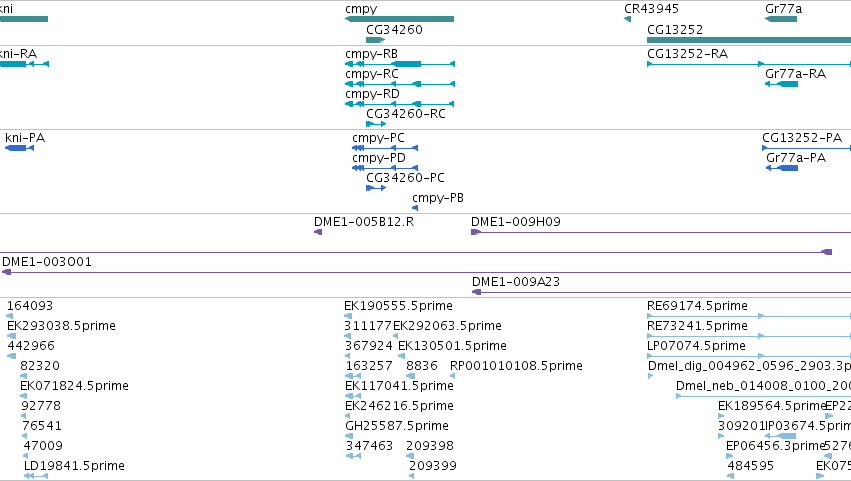Select the cmpy gene feature bar
Screen dimensions: 851x481
point(399,19)
